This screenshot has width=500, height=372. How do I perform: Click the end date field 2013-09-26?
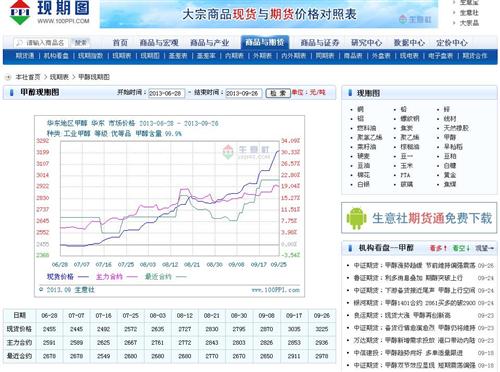(243, 93)
